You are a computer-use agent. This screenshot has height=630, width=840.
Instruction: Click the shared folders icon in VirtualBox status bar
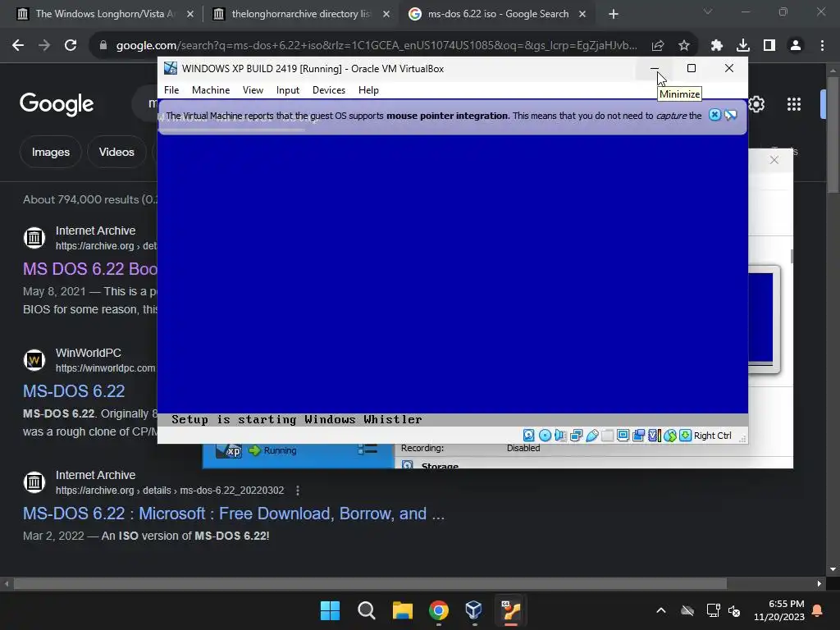click(608, 436)
